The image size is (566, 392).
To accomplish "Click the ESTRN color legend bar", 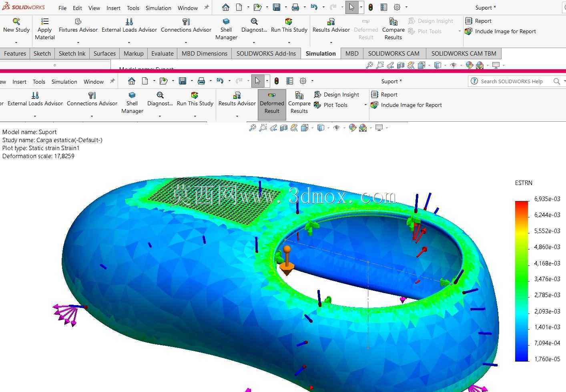I will tap(522, 281).
